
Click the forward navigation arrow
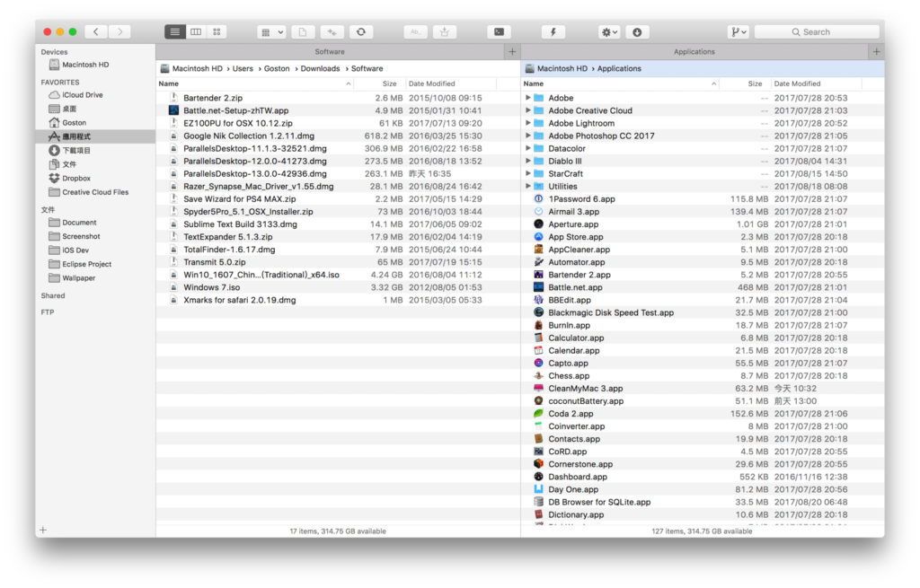click(119, 32)
